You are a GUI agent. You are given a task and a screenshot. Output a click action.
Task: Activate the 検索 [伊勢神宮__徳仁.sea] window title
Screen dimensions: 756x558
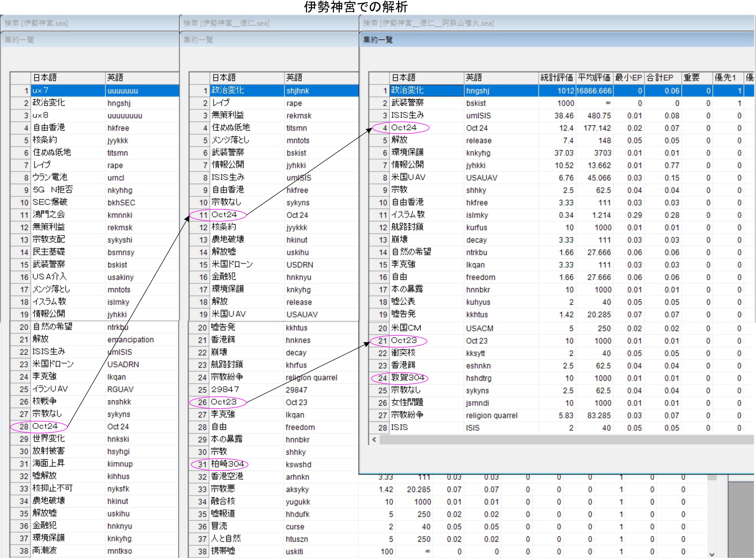[226, 23]
